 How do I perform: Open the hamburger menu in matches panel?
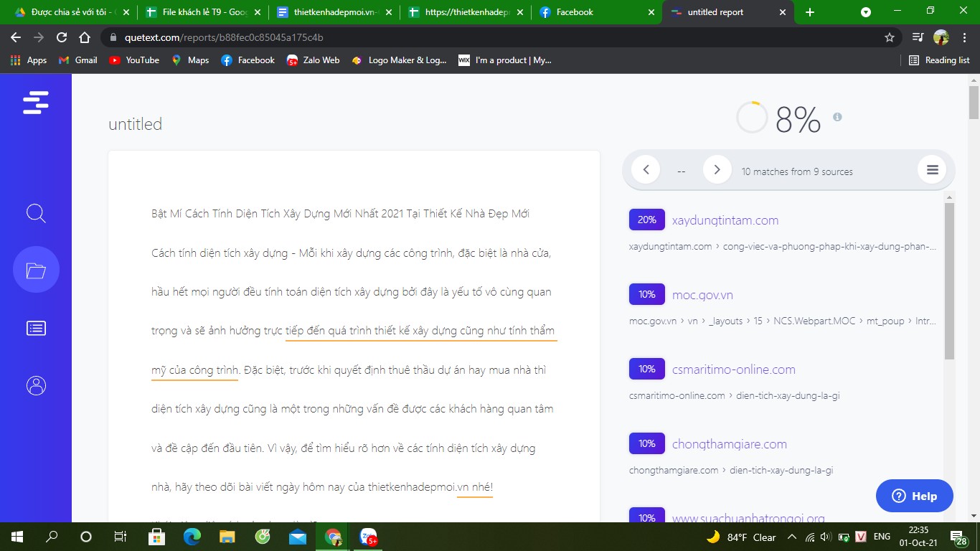932,171
